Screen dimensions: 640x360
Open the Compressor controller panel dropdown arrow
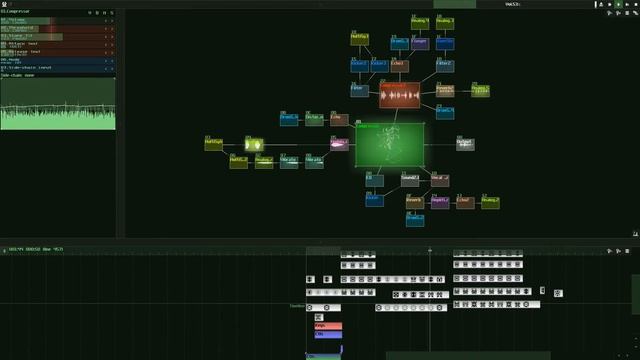pos(90,13)
